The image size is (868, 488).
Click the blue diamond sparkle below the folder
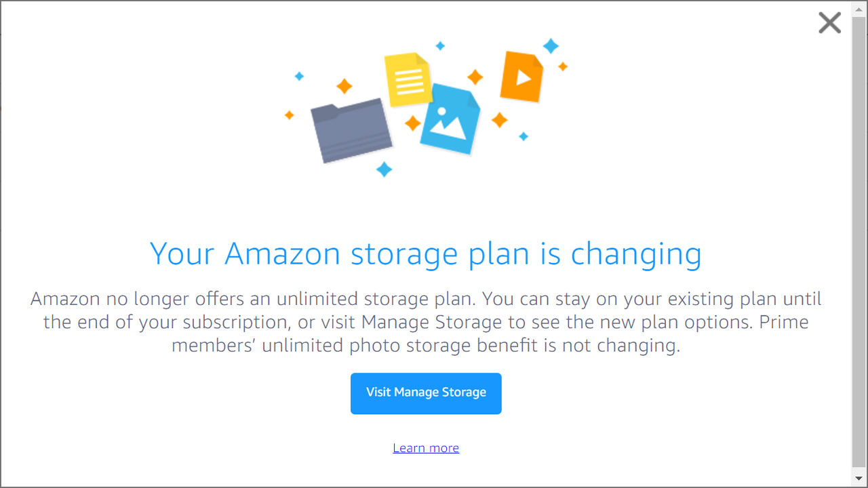[x=383, y=171]
